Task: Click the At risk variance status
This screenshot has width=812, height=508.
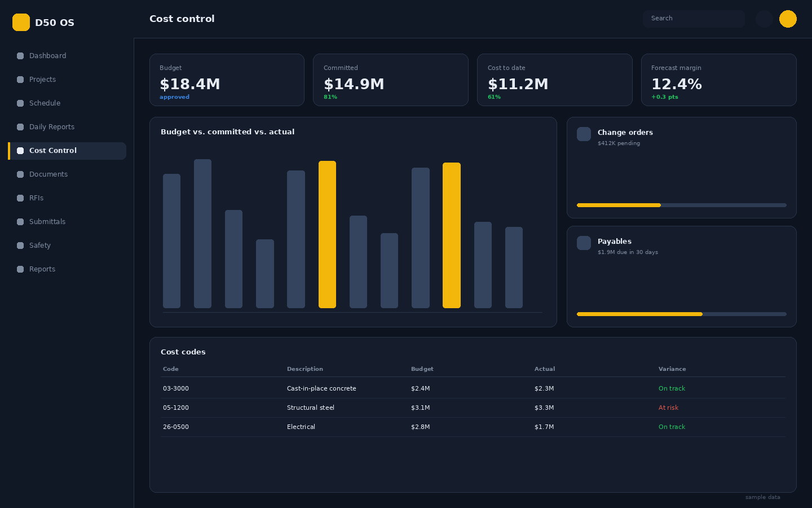Action: pos(669,408)
